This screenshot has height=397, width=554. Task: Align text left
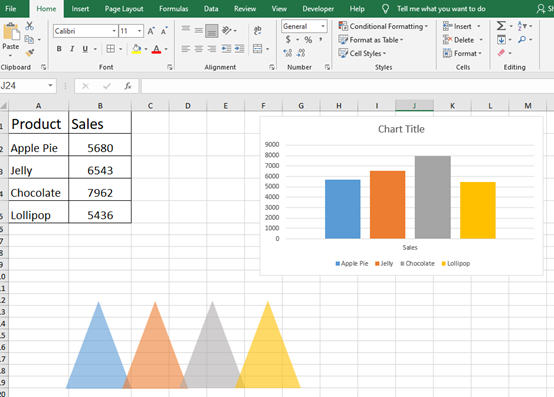tap(186, 49)
